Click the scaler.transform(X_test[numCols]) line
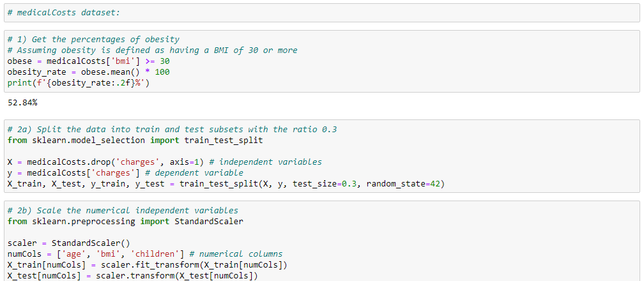 [x=132, y=275]
